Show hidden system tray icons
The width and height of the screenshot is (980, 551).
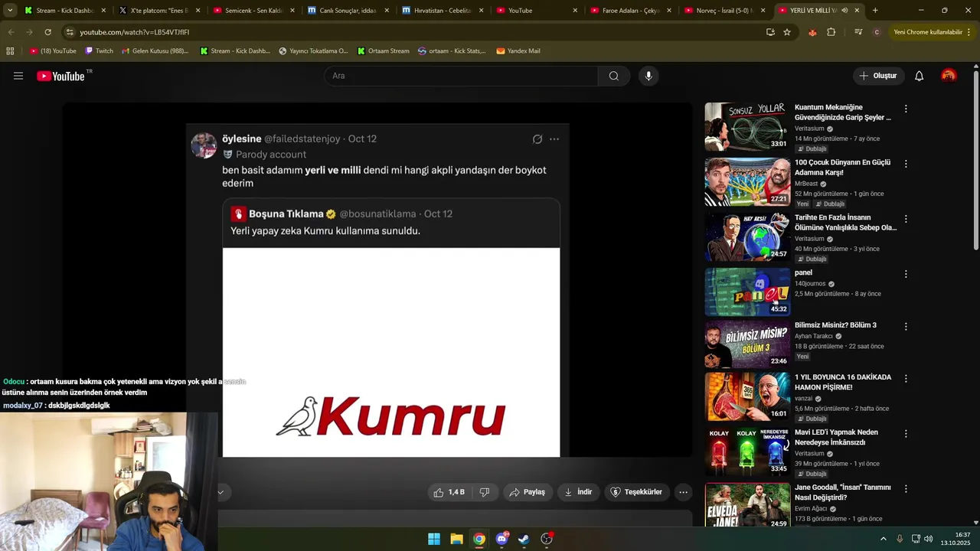[x=883, y=539]
